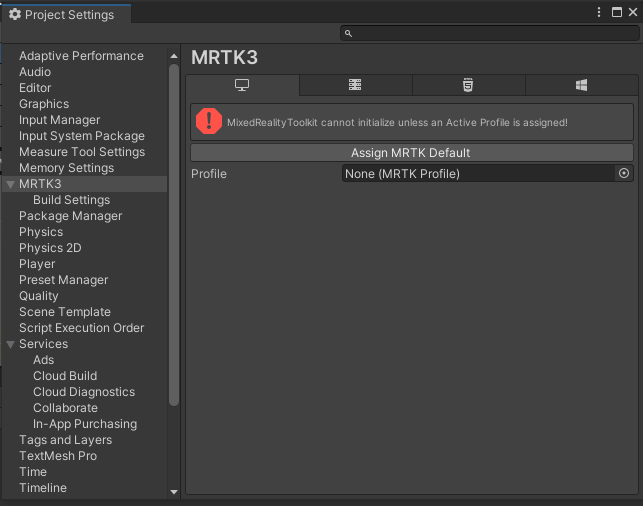This screenshot has height=506, width=643.
Task: Click the red error warning icon
Action: (209, 121)
